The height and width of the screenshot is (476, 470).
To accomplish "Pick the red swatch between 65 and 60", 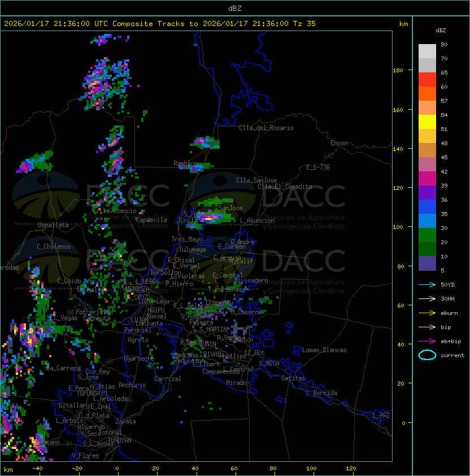I will tap(427, 80).
